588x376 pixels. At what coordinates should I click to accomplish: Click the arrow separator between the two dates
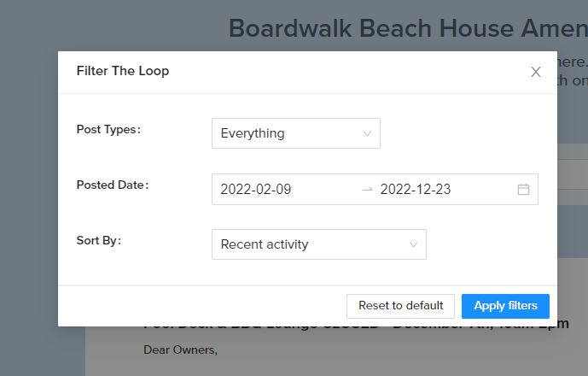(367, 190)
